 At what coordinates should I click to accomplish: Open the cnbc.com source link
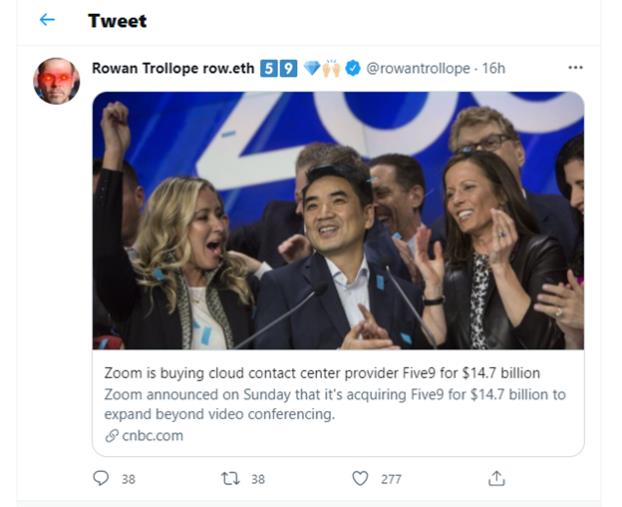pyautogui.click(x=154, y=436)
